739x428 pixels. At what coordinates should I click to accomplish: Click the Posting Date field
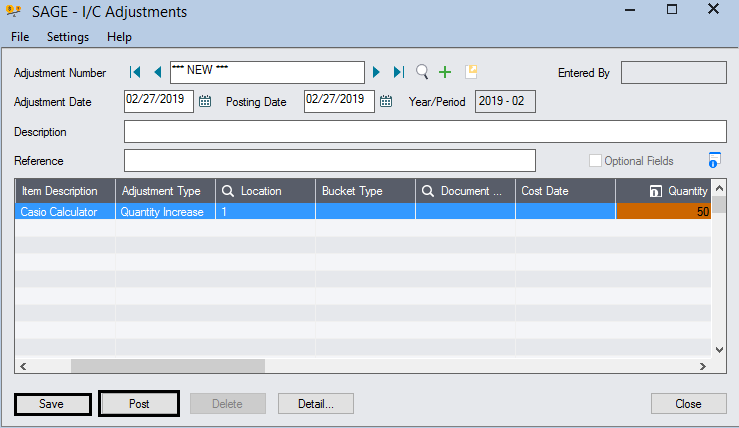point(339,101)
